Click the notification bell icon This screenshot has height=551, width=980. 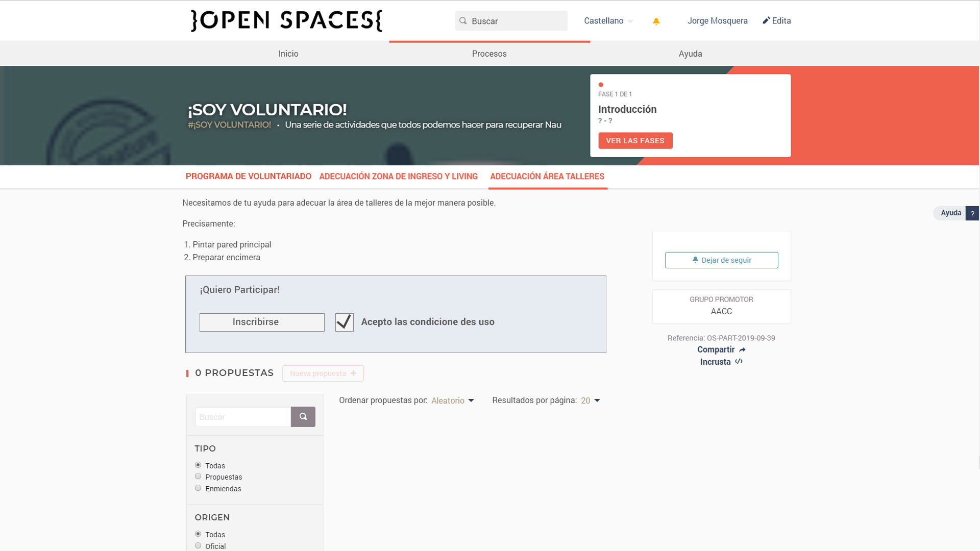tap(656, 21)
